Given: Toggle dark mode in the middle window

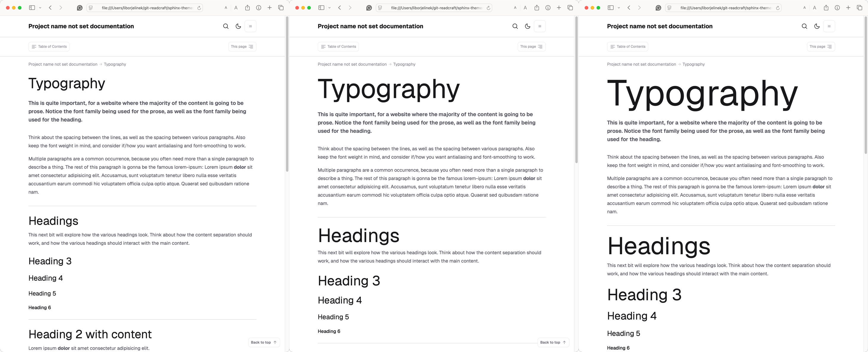Looking at the screenshot, I should click(x=528, y=26).
